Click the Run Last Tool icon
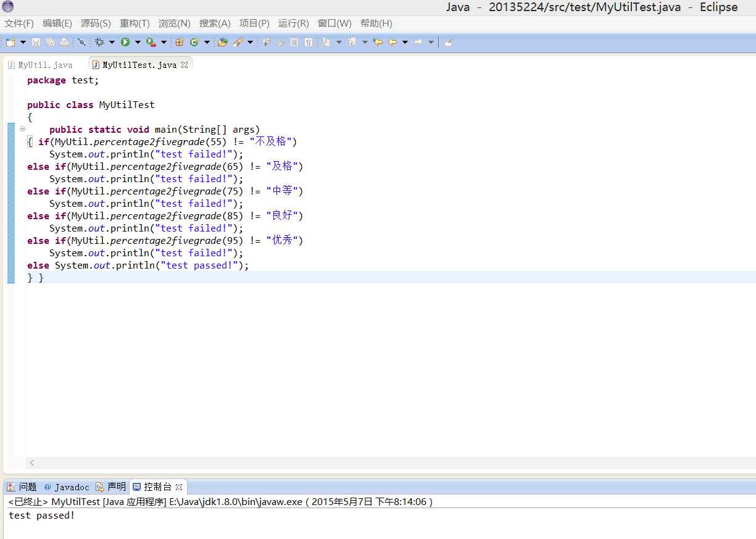This screenshot has height=539, width=756. [x=151, y=42]
